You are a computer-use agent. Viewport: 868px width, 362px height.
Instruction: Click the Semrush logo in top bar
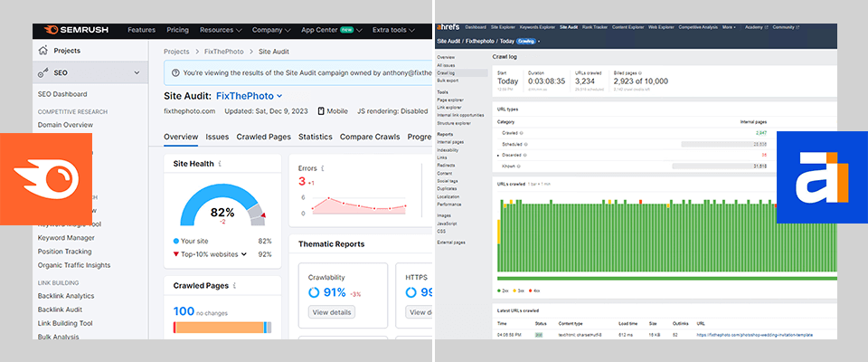[x=76, y=30]
